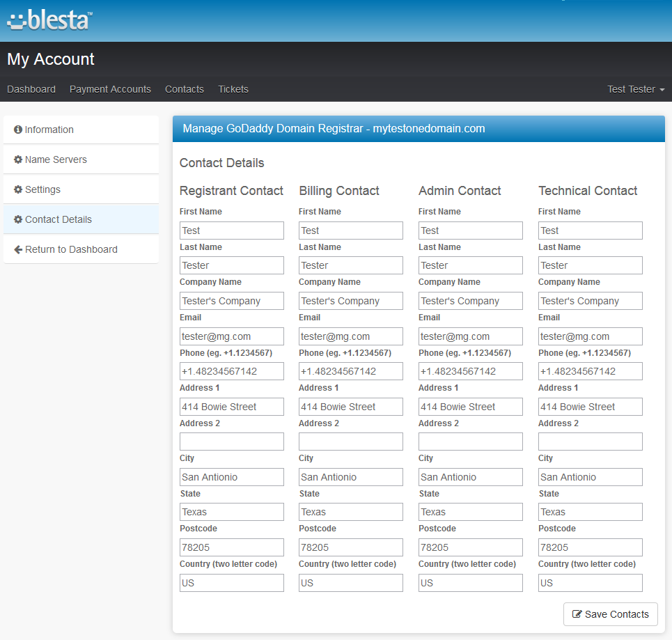Open the Dashboard nav item
The height and width of the screenshot is (640, 672).
pos(31,89)
